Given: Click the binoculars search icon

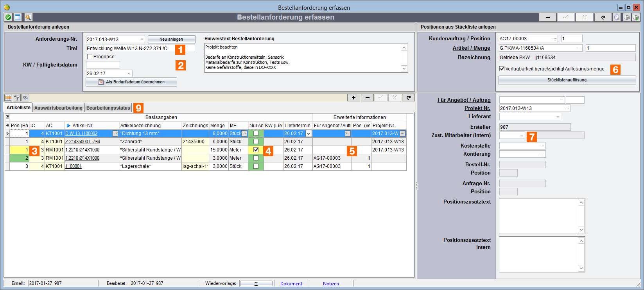Looking at the screenshot, I should coord(25,97).
